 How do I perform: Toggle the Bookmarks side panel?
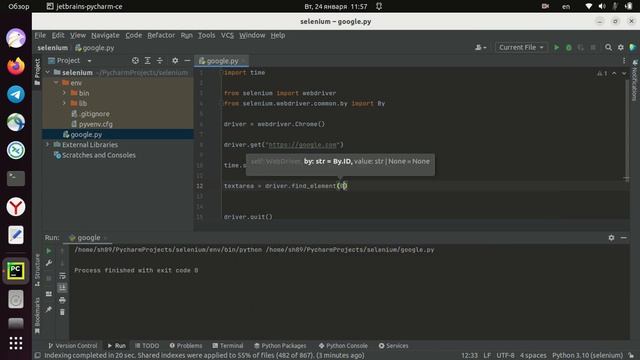[x=37, y=315]
